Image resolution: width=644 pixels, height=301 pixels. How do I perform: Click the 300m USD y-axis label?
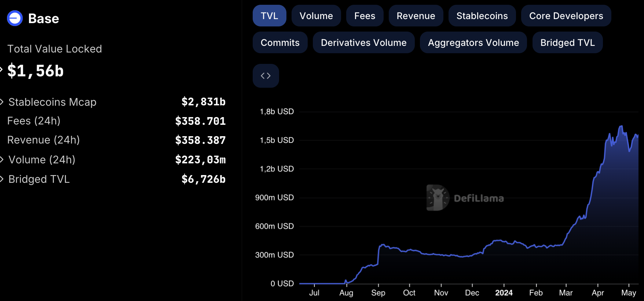pyautogui.click(x=274, y=255)
